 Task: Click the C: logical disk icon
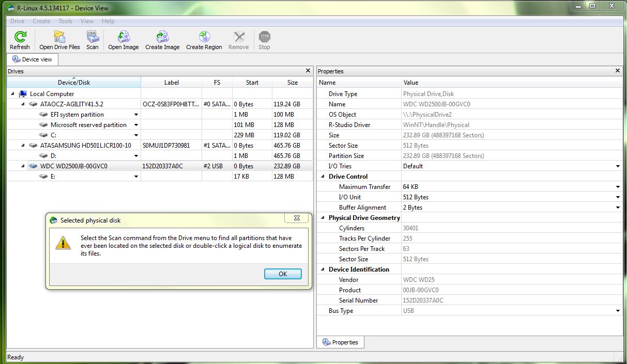tap(43, 135)
